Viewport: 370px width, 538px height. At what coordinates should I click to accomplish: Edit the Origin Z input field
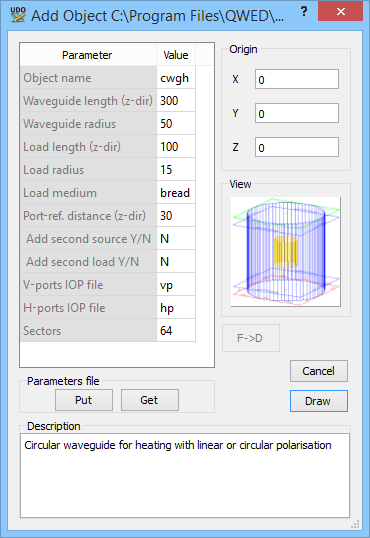[297, 147]
